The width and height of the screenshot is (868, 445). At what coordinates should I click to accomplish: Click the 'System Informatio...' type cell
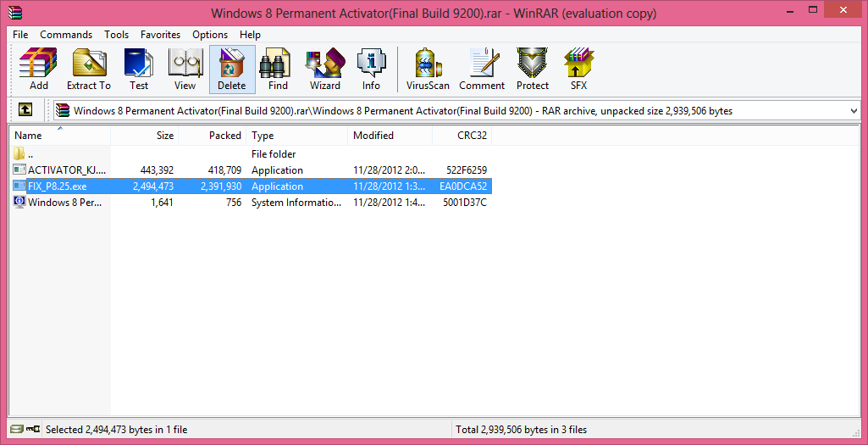pyautogui.click(x=296, y=203)
